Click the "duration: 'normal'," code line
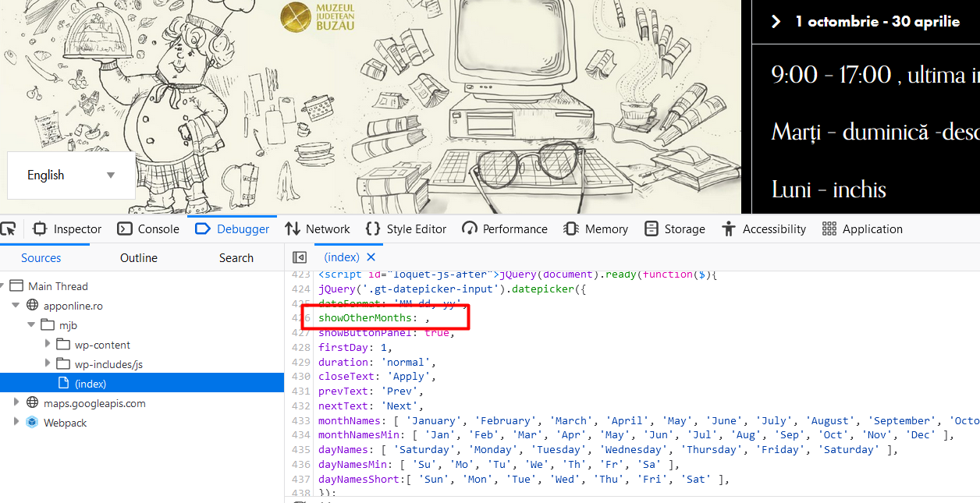Image resolution: width=980 pixels, height=503 pixels. 377,362
